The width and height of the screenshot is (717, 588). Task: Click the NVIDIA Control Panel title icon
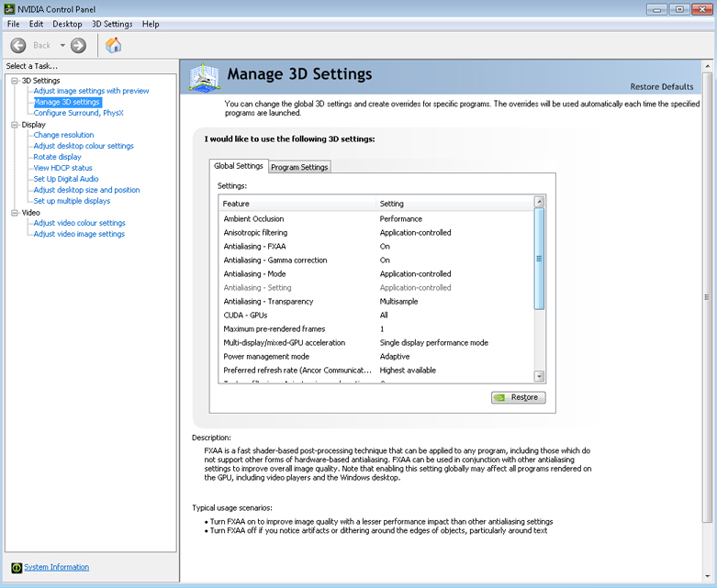(x=9, y=8)
